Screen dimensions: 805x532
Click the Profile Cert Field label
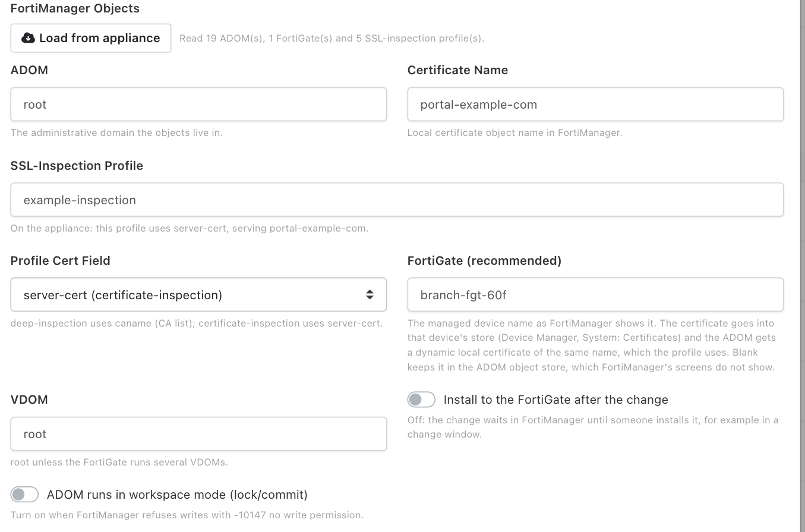pos(61,261)
